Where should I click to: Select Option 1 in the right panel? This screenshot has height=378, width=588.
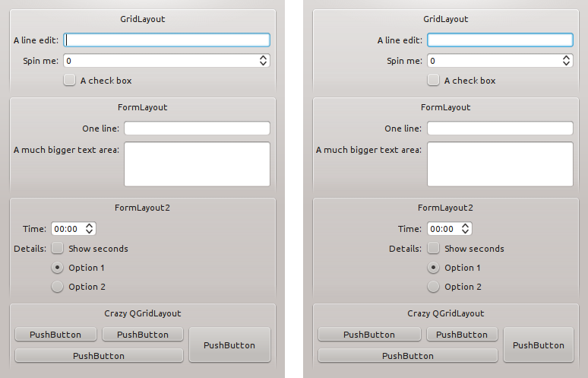coord(433,268)
